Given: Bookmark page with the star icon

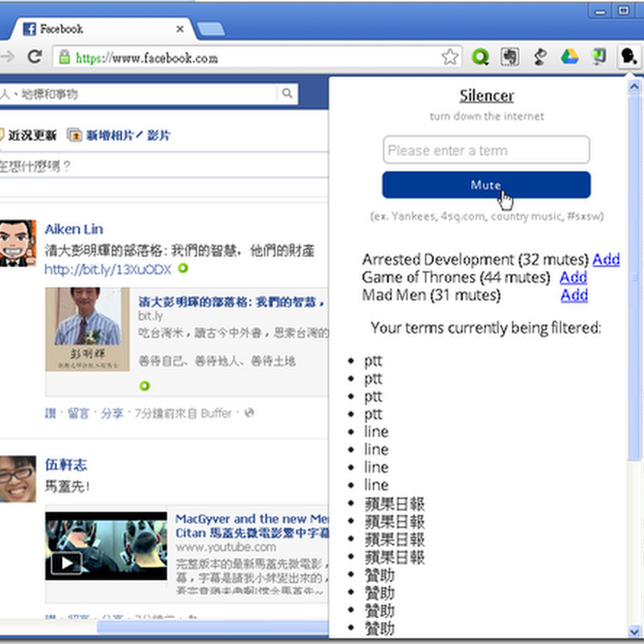Looking at the screenshot, I should (450, 57).
